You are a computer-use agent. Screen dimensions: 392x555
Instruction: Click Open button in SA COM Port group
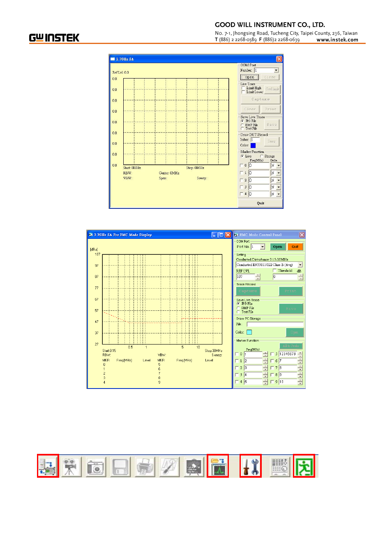(249, 77)
